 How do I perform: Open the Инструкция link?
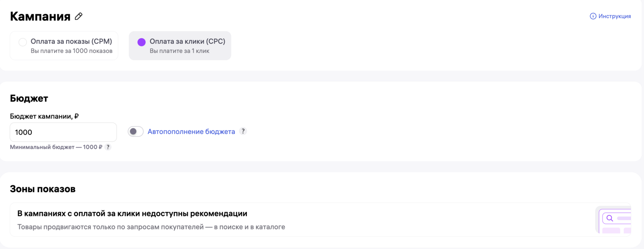pyautogui.click(x=614, y=16)
